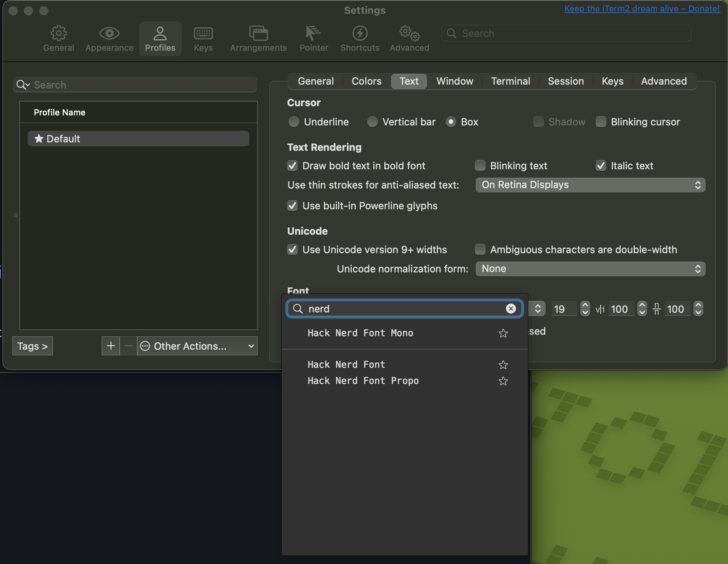Toggle Use Unicode version 9+ widths
This screenshot has height=564, width=728.
[292, 249]
